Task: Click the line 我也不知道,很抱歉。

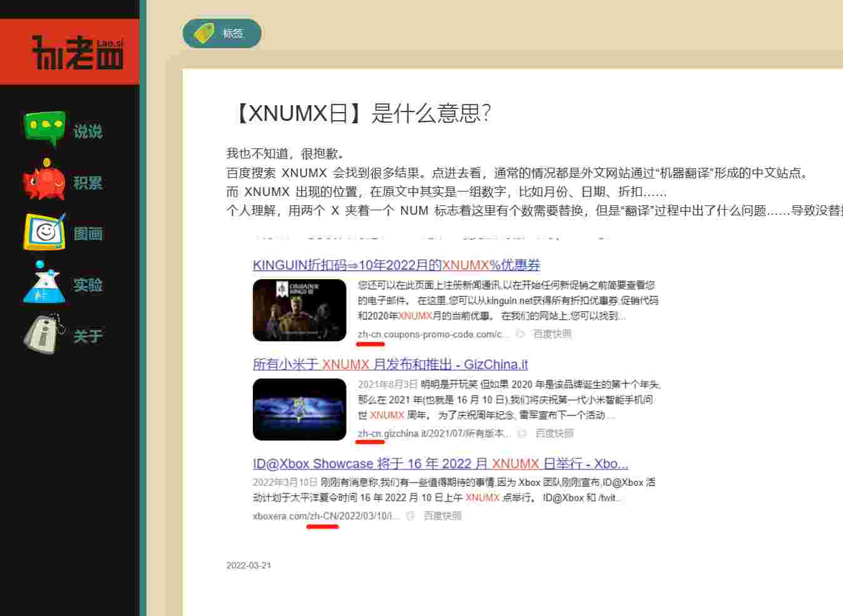Action: coord(285,153)
